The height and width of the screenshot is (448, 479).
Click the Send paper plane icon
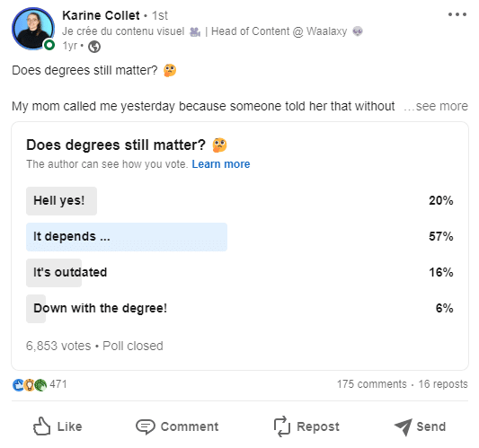404,426
